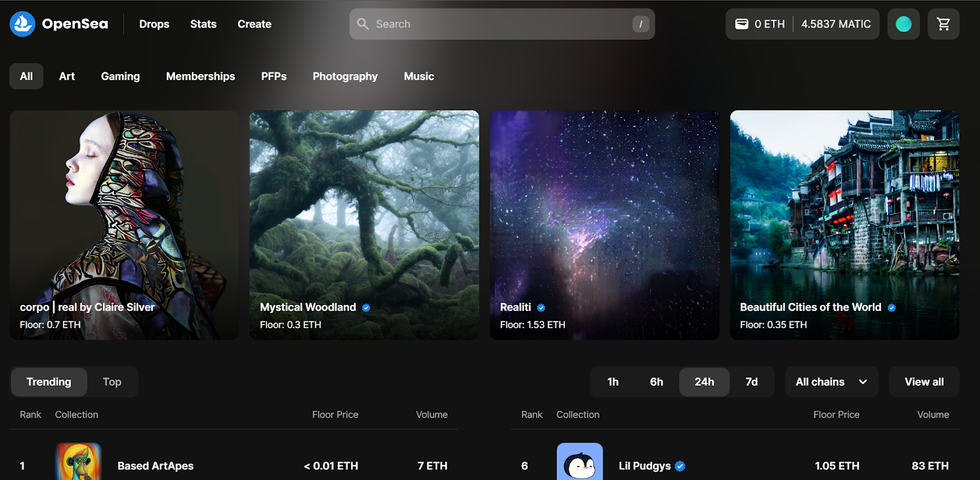Open the teal profile avatar menu

(903, 24)
